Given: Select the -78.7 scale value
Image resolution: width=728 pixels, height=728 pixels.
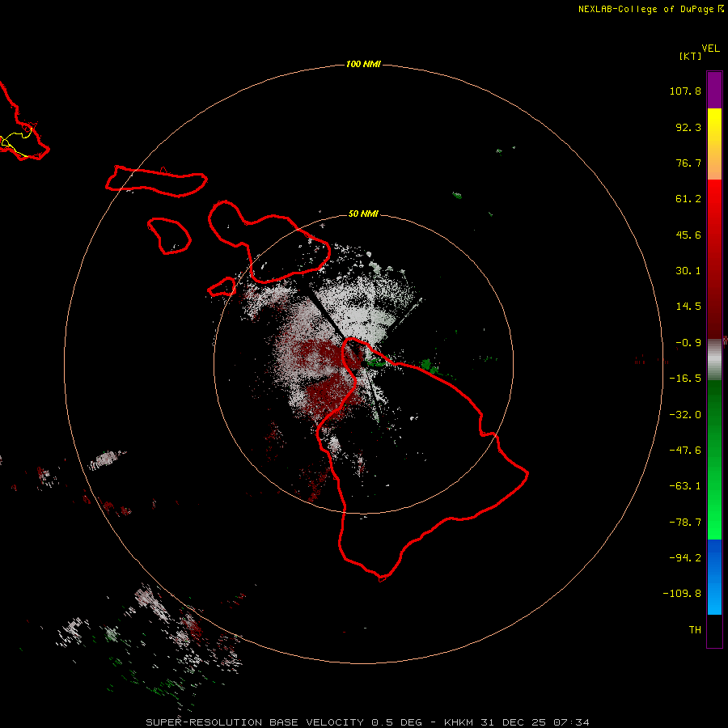Looking at the screenshot, I should click(685, 523).
